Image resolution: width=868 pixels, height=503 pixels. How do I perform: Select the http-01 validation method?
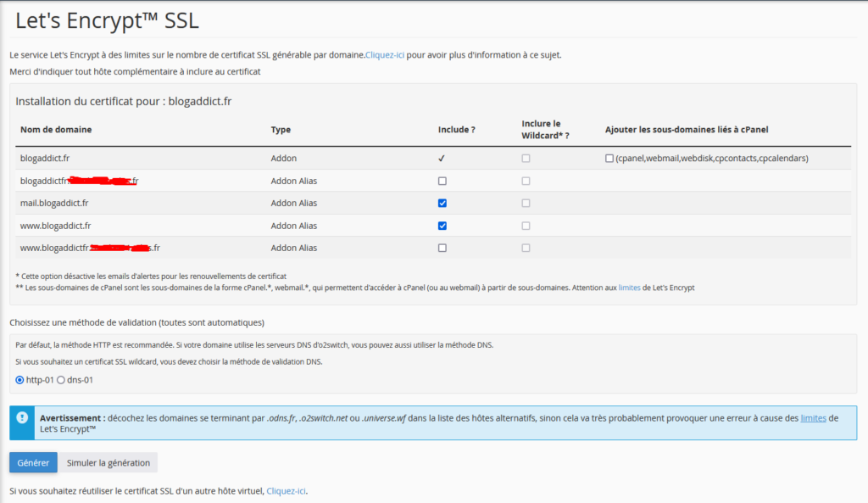[x=20, y=380]
